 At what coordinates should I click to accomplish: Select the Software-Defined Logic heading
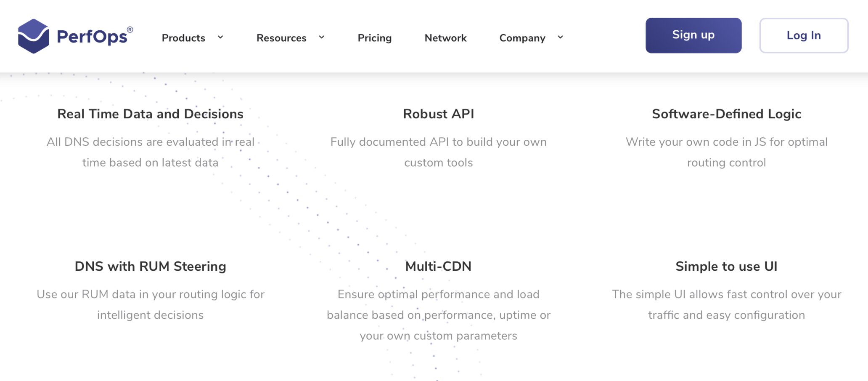click(x=726, y=114)
